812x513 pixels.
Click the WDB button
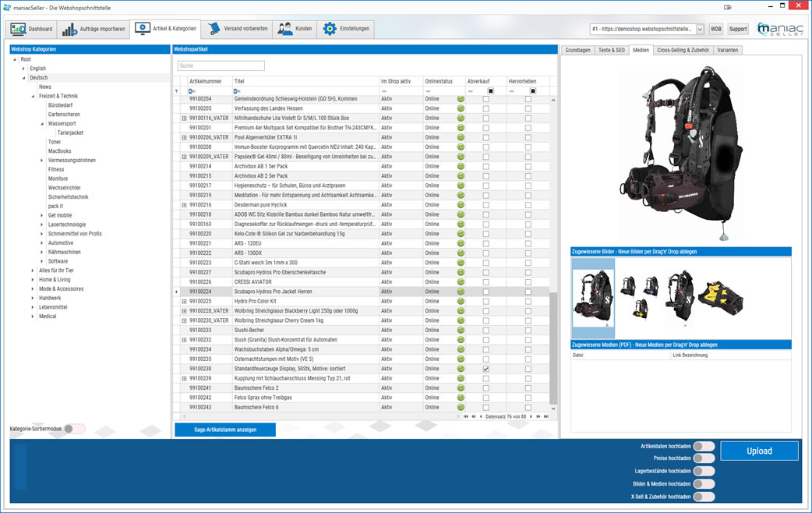(x=715, y=29)
